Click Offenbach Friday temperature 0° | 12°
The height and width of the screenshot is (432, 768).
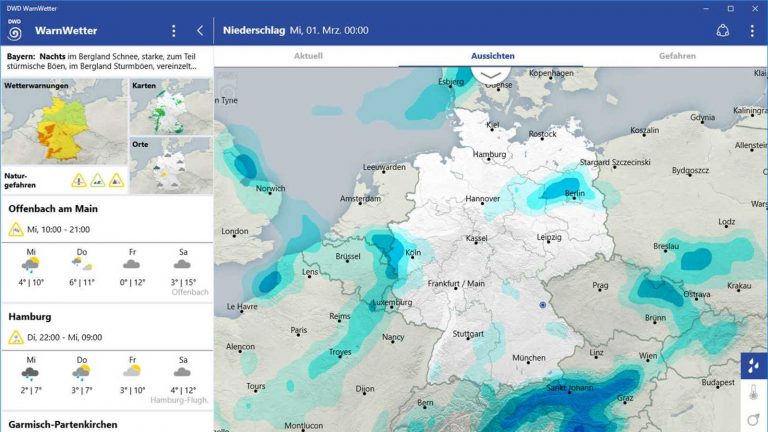[132, 282]
